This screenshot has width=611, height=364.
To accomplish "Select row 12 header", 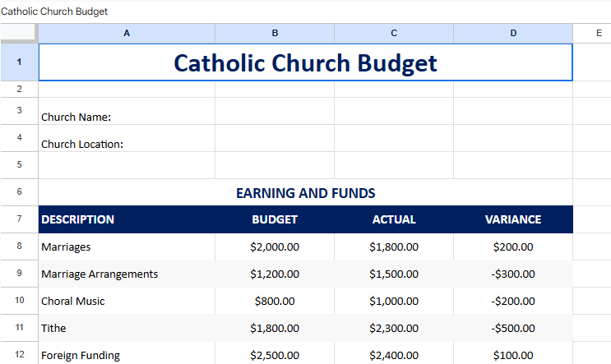I will [19, 355].
